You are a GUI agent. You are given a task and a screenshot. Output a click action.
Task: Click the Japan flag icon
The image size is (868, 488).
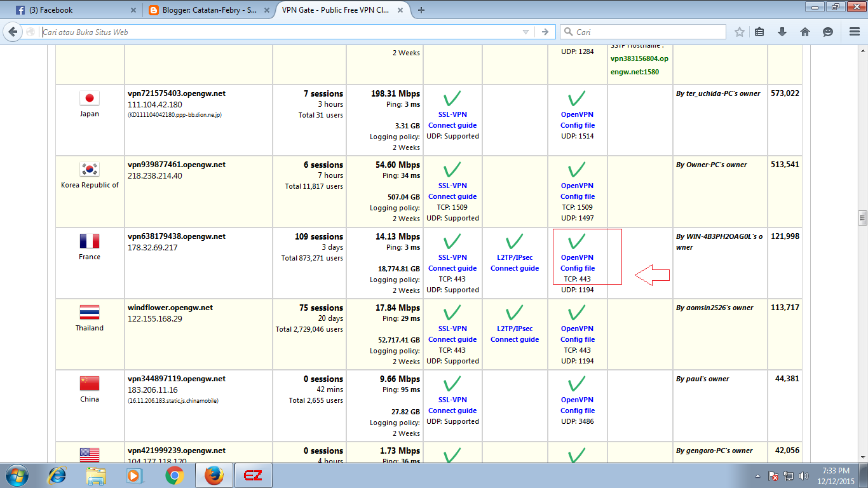pos(90,98)
